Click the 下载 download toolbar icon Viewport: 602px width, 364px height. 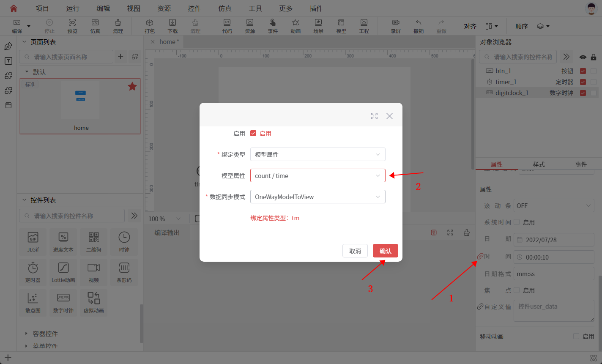pos(172,26)
